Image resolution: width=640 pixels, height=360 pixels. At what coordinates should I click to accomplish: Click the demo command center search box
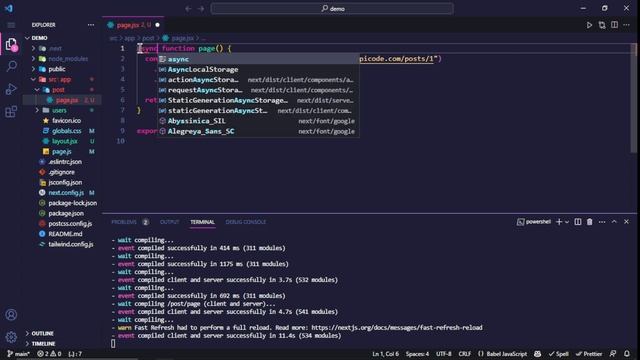click(332, 9)
